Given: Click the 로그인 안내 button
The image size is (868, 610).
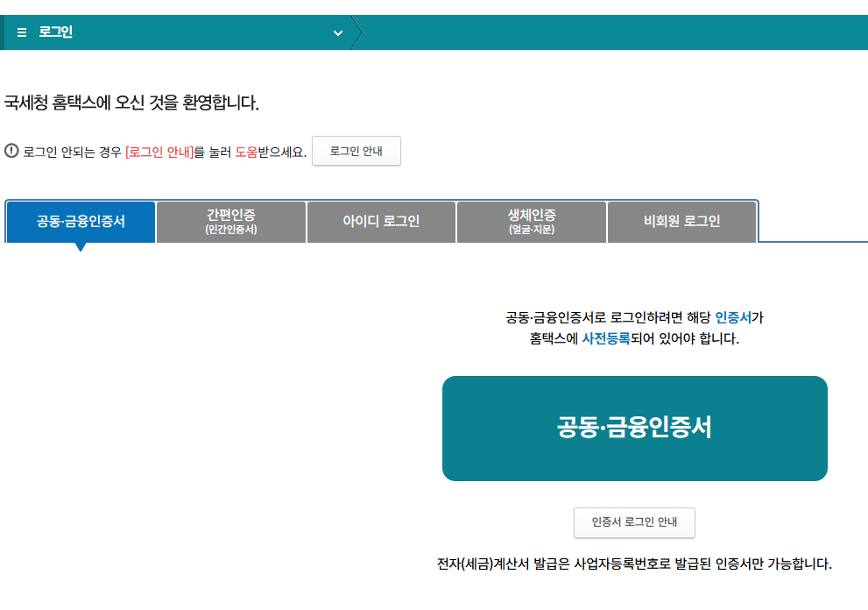Looking at the screenshot, I should coord(356,151).
